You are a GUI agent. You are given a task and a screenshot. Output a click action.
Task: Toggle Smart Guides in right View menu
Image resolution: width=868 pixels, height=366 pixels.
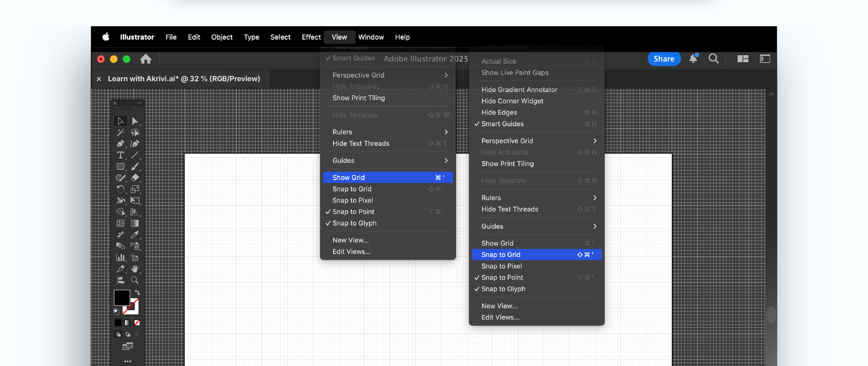tap(536, 124)
